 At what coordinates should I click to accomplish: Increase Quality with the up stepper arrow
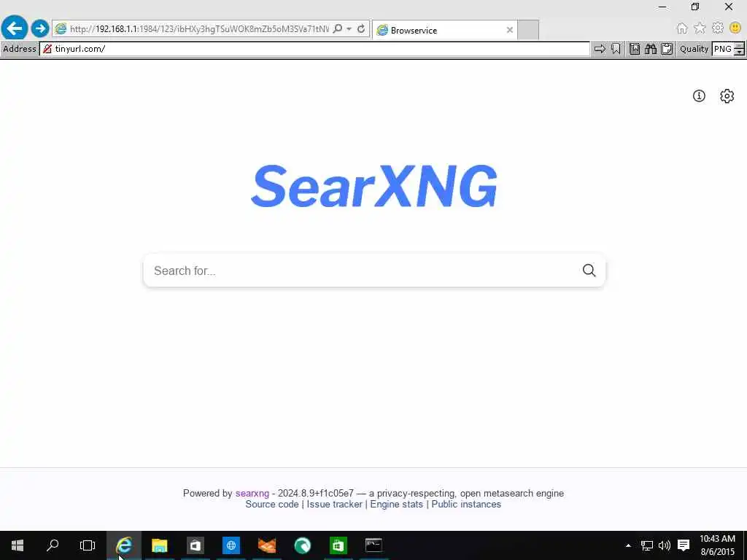pos(740,46)
